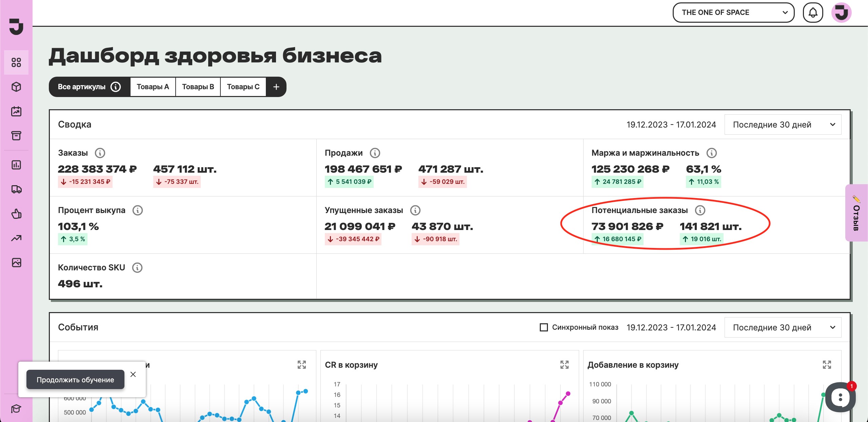This screenshot has height=422, width=868.
Task: Open the dashboard grid icon in sidebar
Action: 16,62
